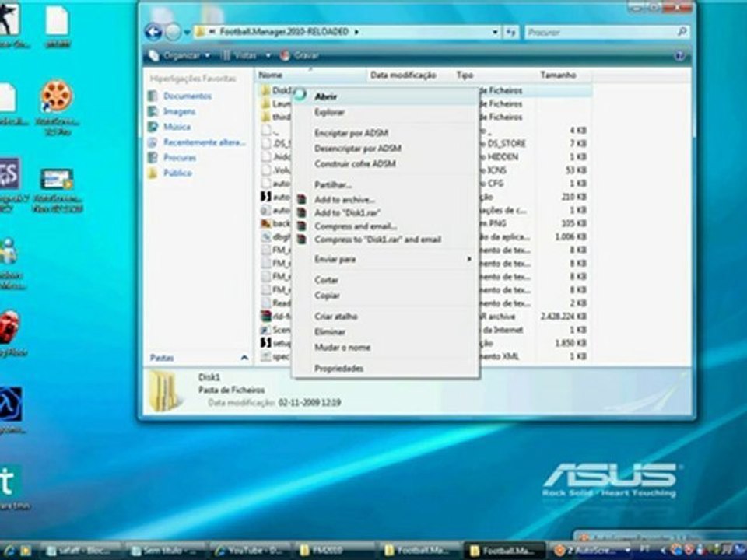The width and height of the screenshot is (747, 560).
Task: Click the Explorer back navigation arrow
Action: click(x=153, y=32)
